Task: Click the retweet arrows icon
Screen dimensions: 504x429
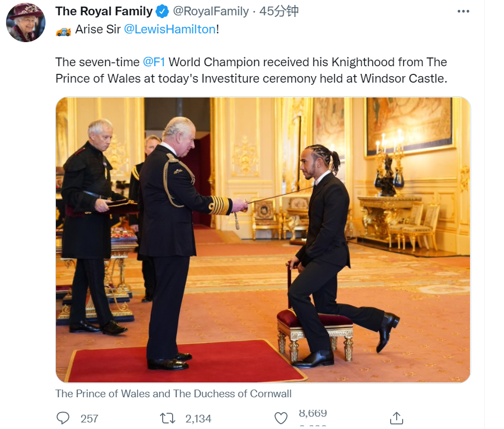Action: 167,419
